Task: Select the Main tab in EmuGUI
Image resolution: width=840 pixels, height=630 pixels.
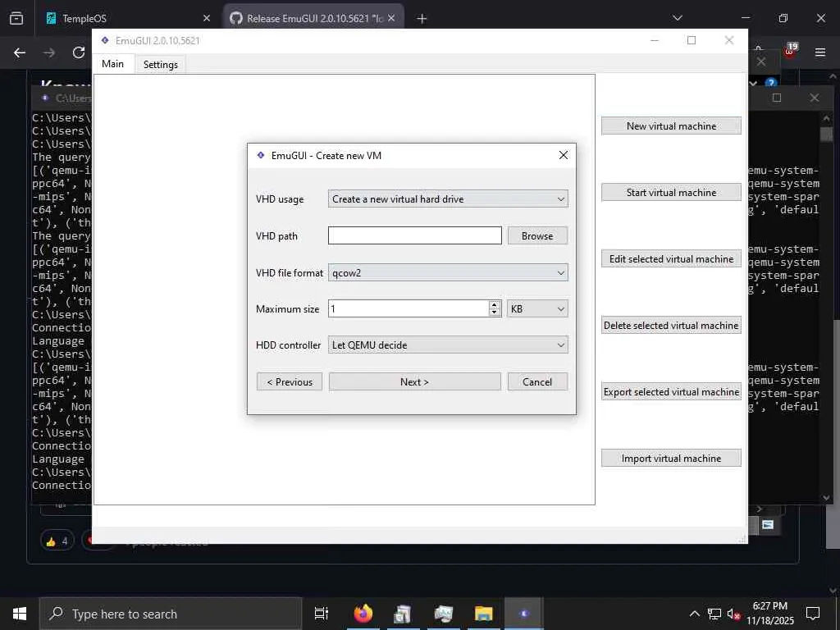Action: (112, 64)
